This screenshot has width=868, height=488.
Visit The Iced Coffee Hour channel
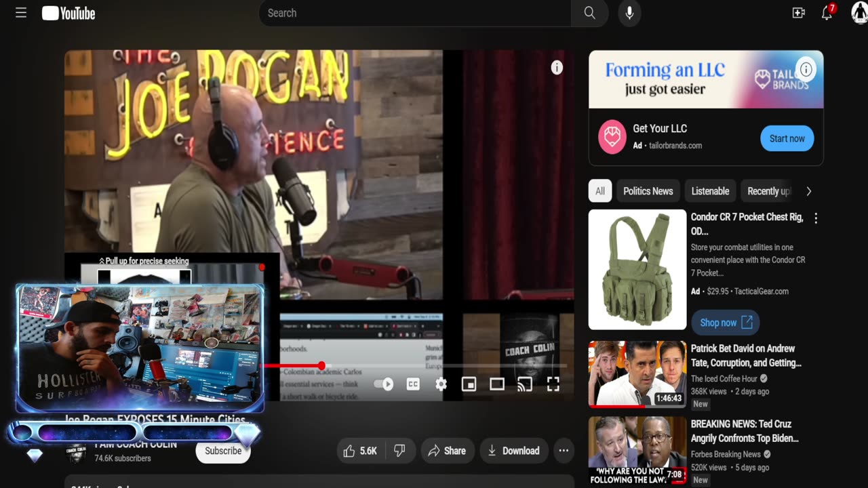[724, 379]
